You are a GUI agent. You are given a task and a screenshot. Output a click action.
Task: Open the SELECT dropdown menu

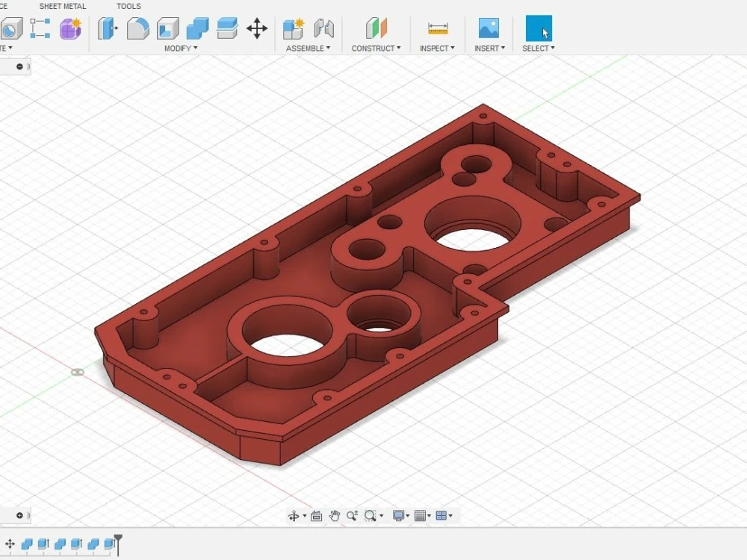[x=539, y=48]
